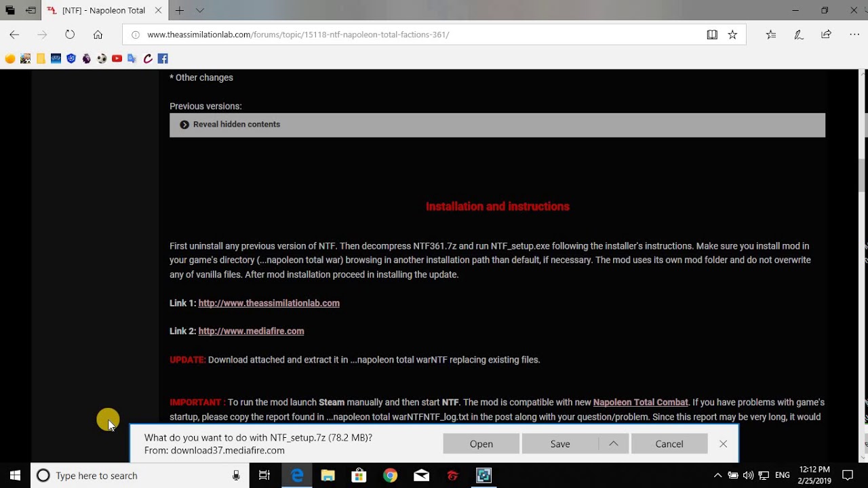The width and height of the screenshot is (868, 488).
Task: Open the recording app on taskbar
Action: 484,476
